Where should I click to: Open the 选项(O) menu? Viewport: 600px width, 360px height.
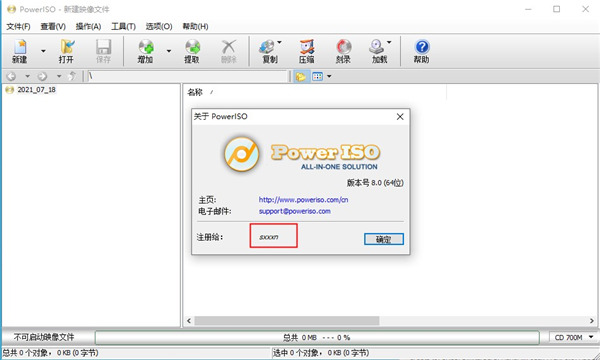(x=159, y=26)
